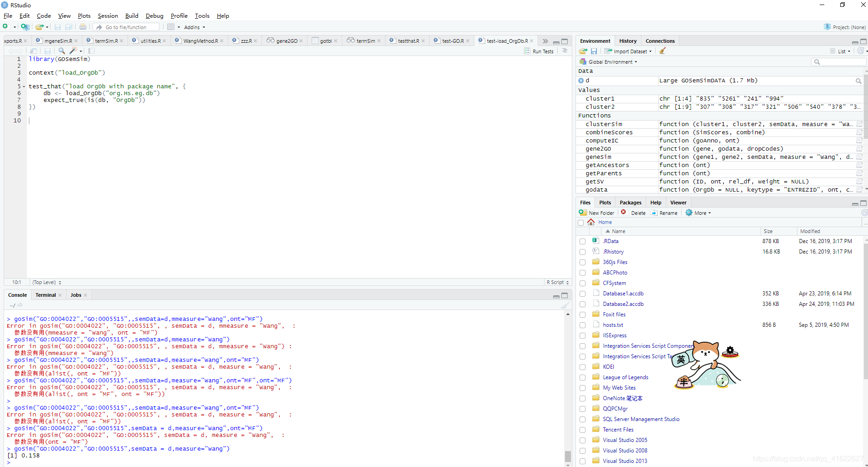Click the Rename button in Files
The height and width of the screenshot is (467, 868).
click(664, 213)
